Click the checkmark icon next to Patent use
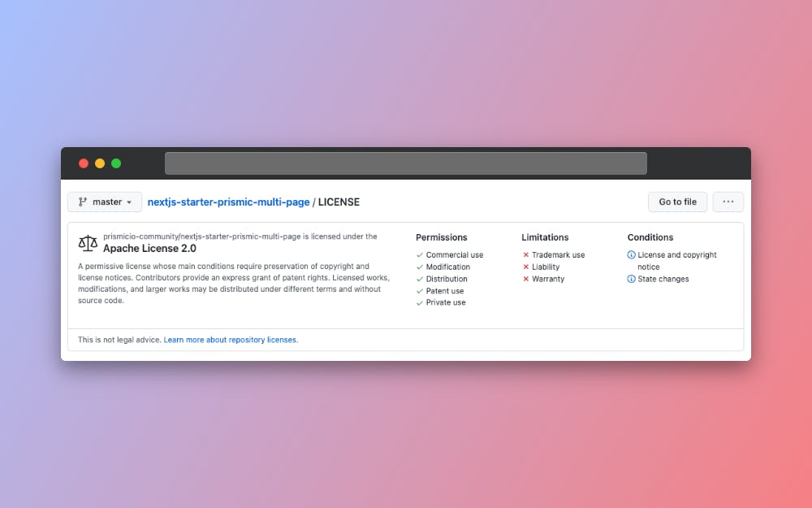The width and height of the screenshot is (812, 508). pyautogui.click(x=420, y=290)
